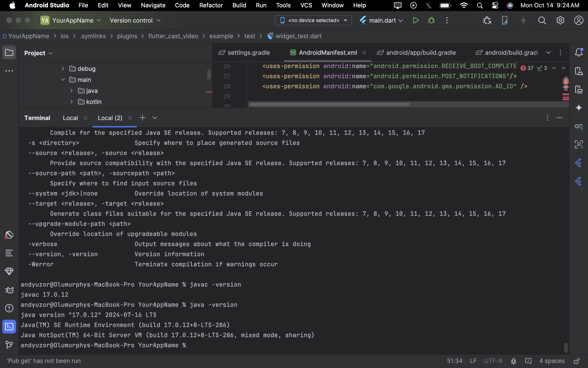Click the project tree vertical scrollbar

coord(209,75)
